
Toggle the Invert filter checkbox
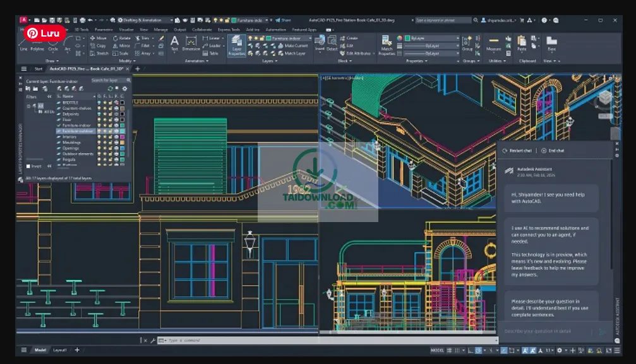(x=28, y=166)
